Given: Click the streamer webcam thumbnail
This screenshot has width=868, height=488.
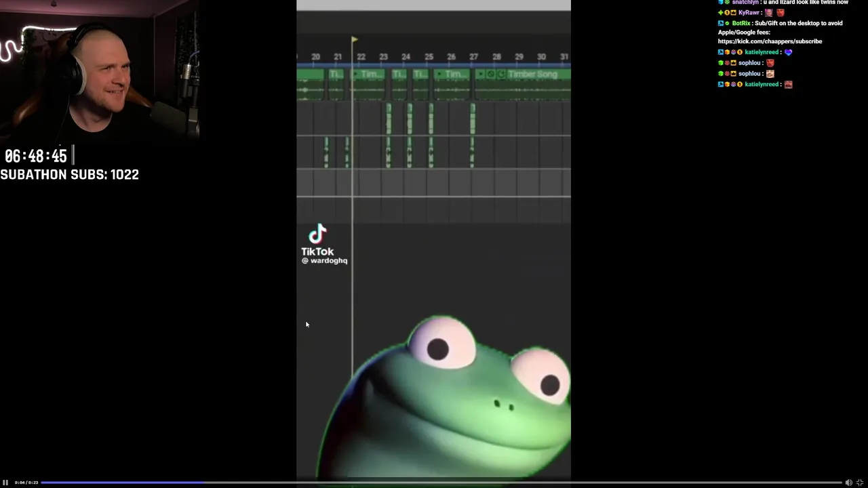Looking at the screenshot, I should [100, 69].
